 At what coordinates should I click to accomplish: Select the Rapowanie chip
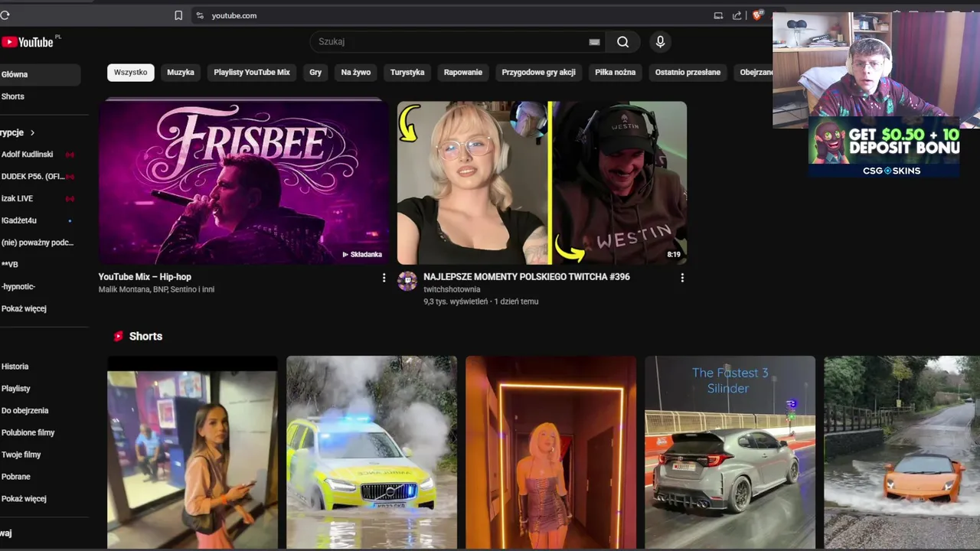[463, 73]
